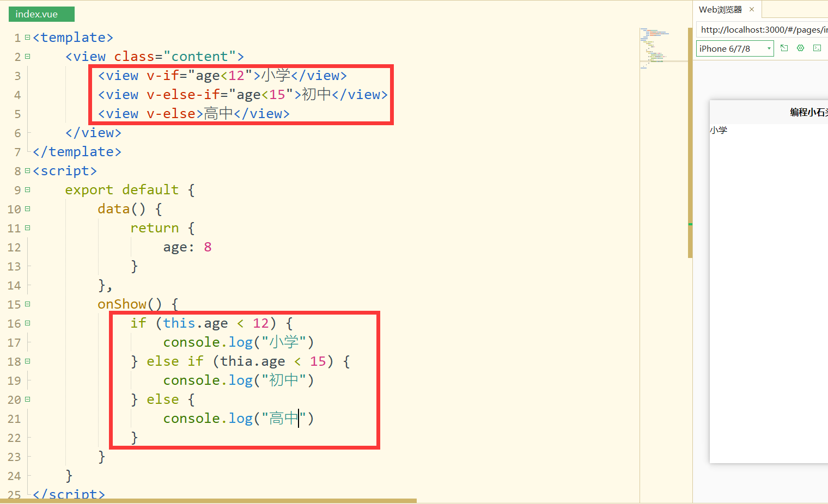Image resolution: width=828 pixels, height=504 pixels.
Task: Click the class="content" attribute on line 2
Action: coord(175,57)
